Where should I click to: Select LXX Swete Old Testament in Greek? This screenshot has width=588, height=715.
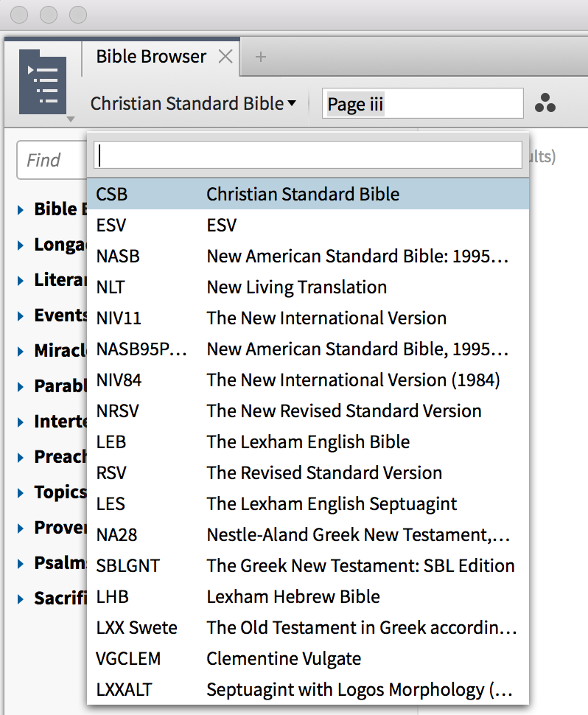(308, 628)
